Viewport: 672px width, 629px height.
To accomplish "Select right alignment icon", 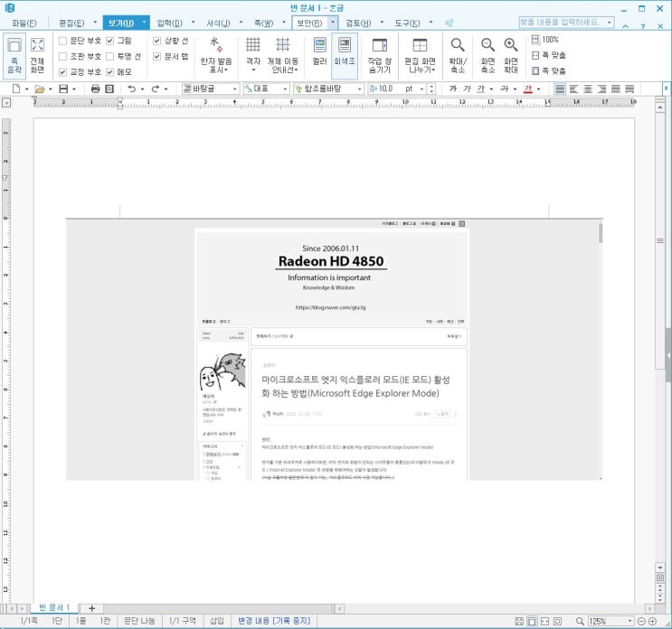I will click(602, 89).
